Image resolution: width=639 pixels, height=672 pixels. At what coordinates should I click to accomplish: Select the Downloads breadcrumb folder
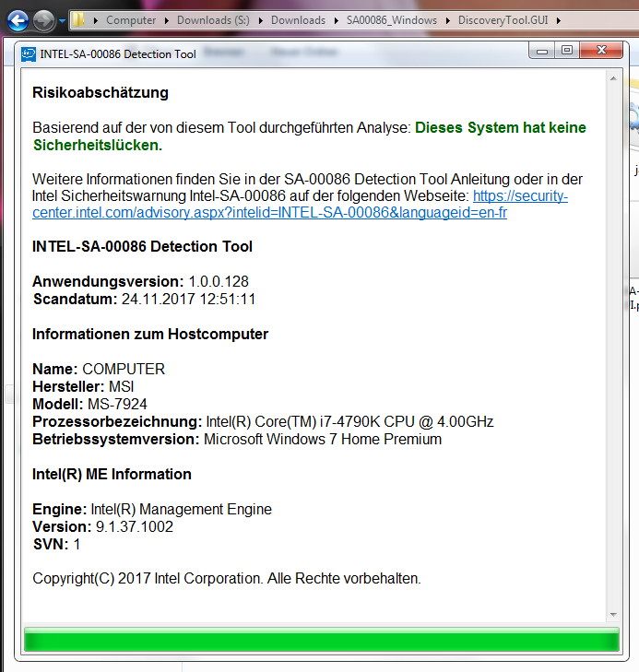coord(298,20)
